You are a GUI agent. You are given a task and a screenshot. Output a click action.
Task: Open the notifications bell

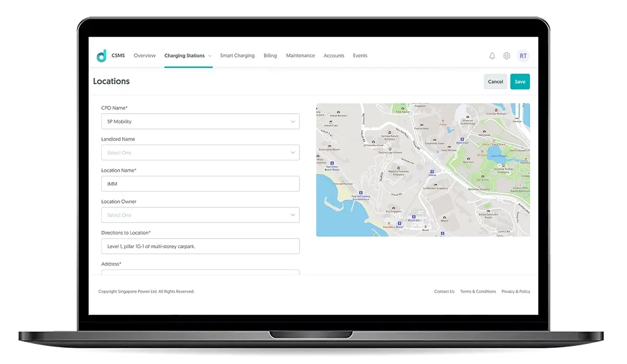492,55
